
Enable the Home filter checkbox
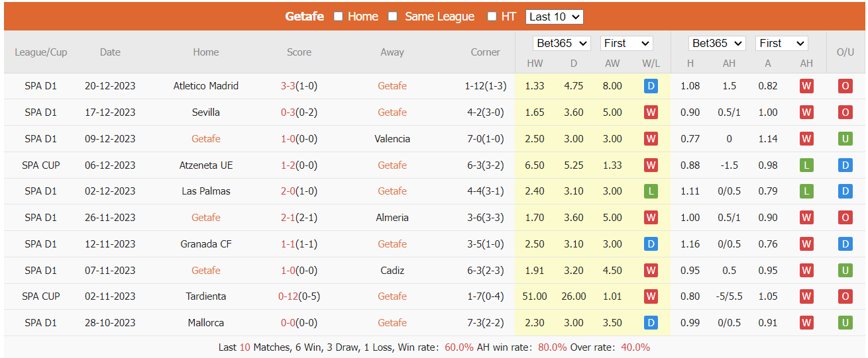coord(339,17)
